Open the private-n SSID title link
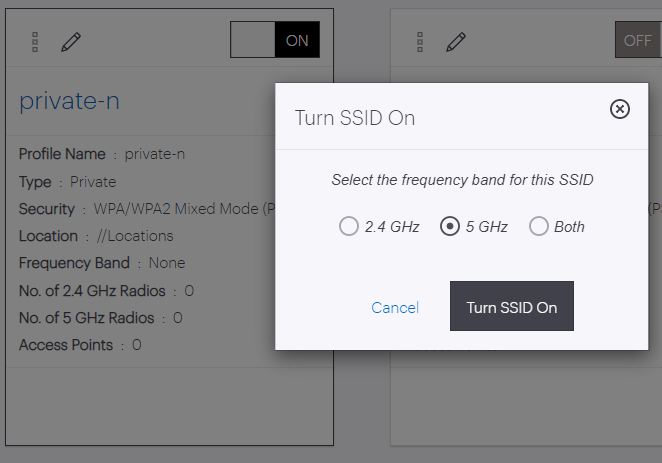662x463 pixels. coord(69,101)
